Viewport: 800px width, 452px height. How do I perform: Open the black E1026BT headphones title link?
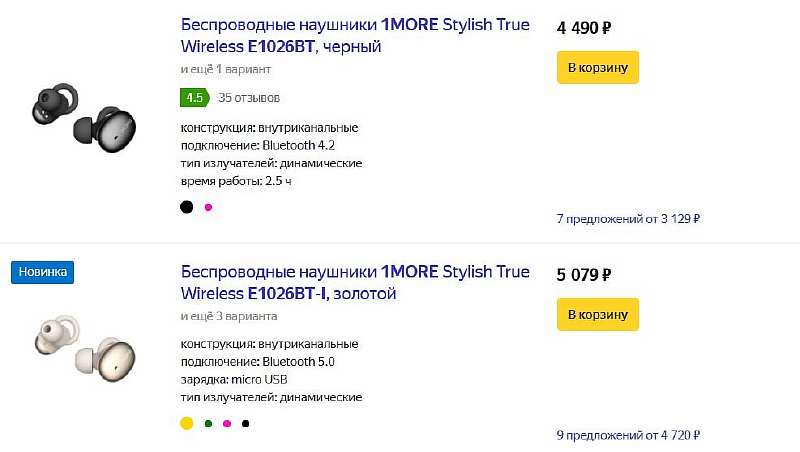(x=355, y=35)
